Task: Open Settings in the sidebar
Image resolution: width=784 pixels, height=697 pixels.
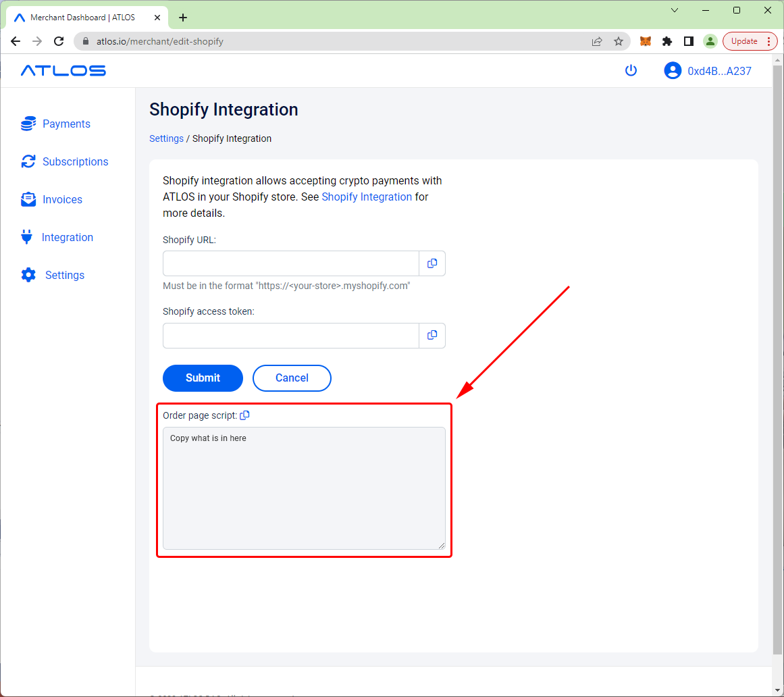Action: tap(65, 275)
